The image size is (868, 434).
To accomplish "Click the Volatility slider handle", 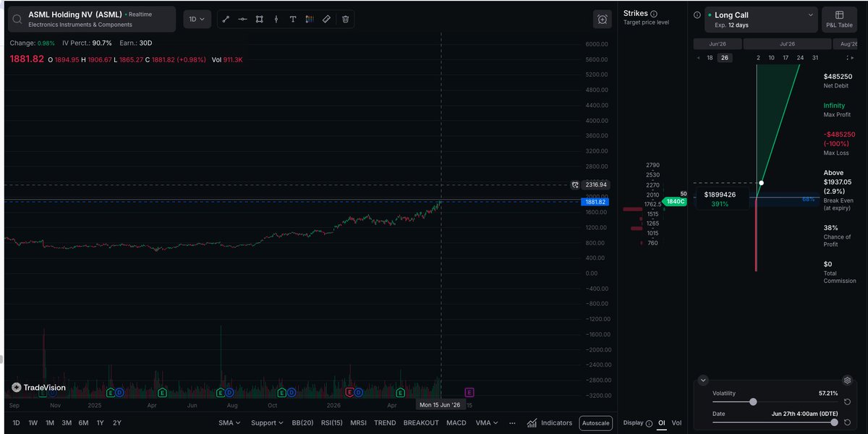I will pyautogui.click(x=753, y=401).
